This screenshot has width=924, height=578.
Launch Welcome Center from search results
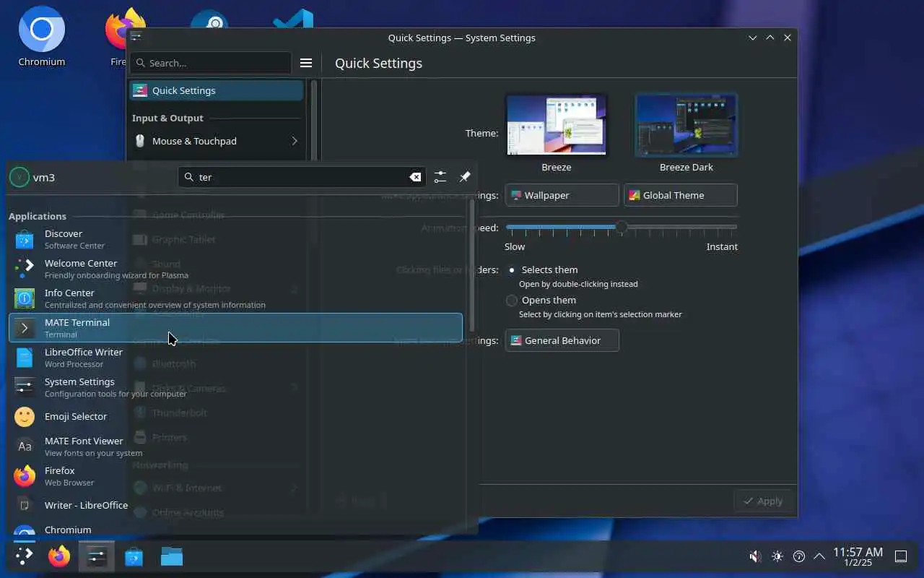click(235, 269)
